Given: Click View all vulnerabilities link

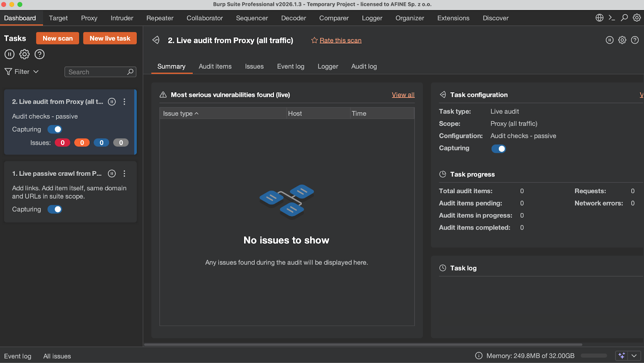Looking at the screenshot, I should [x=403, y=95].
